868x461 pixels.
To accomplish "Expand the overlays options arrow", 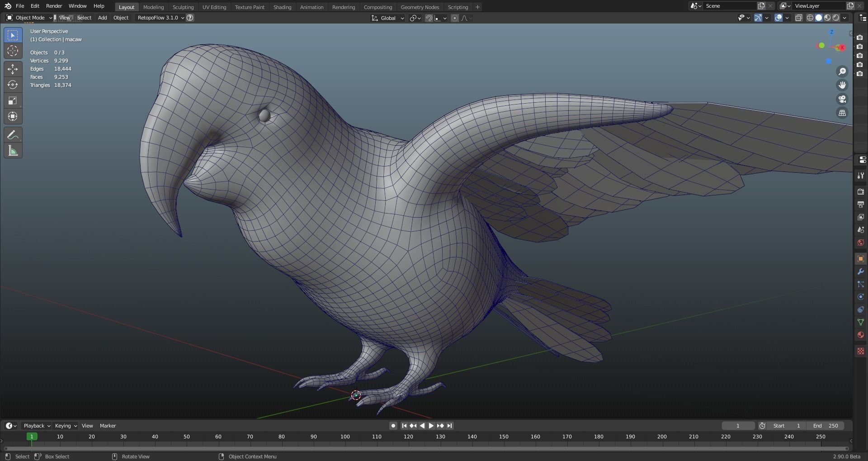I will pyautogui.click(x=787, y=18).
